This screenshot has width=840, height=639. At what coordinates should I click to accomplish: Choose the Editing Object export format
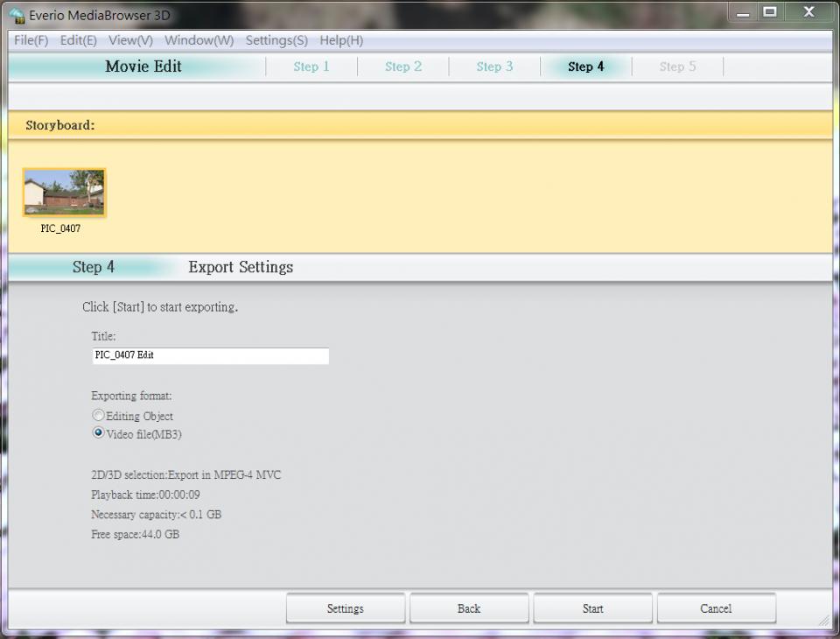[x=99, y=416]
